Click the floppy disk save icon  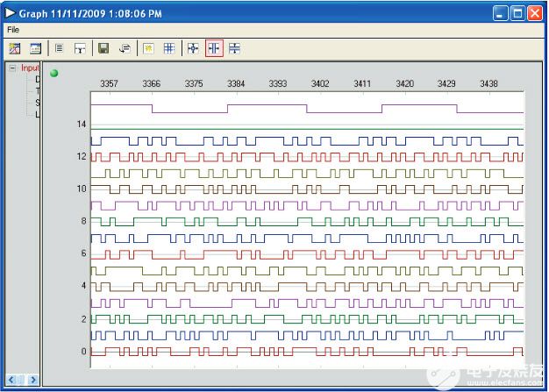[103, 48]
